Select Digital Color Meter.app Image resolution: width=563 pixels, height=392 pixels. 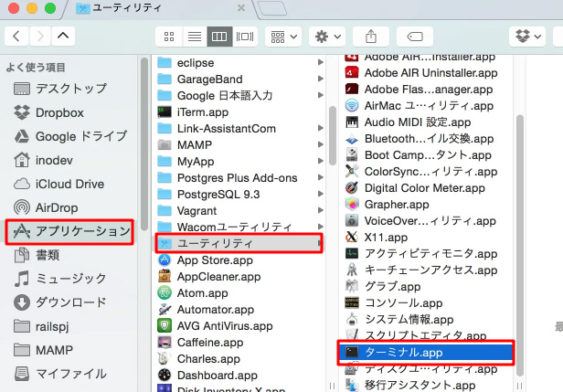(x=428, y=187)
